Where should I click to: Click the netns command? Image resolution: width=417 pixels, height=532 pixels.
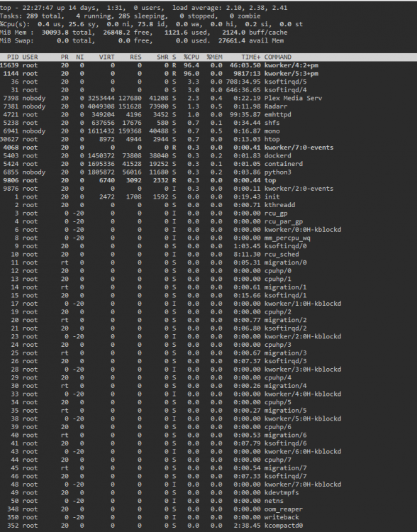[274, 501]
